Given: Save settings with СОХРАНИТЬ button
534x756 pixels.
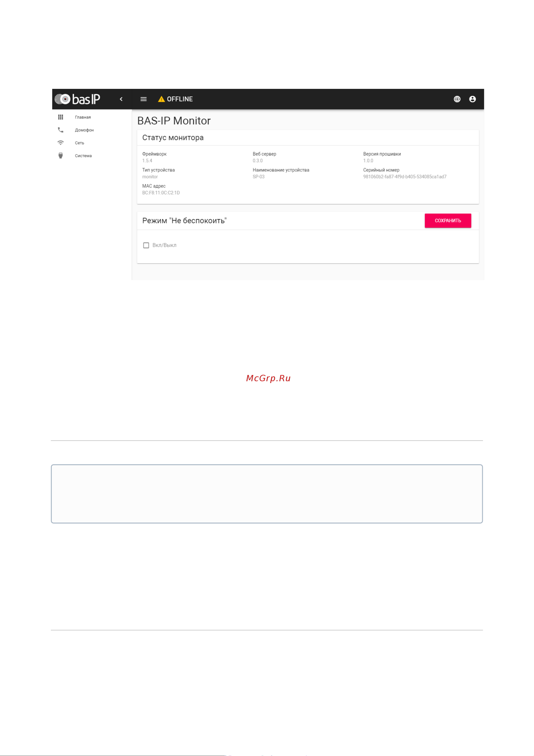Looking at the screenshot, I should pos(448,221).
